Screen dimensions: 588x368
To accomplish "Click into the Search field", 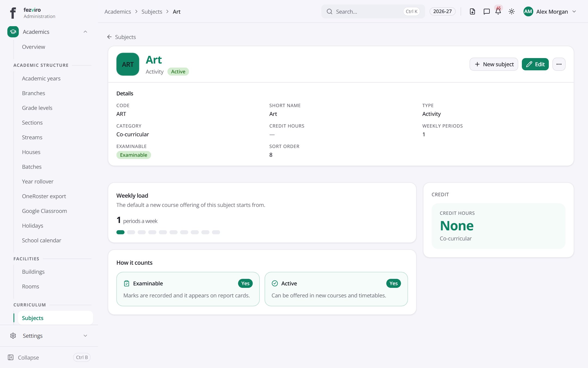I will 373,11.
